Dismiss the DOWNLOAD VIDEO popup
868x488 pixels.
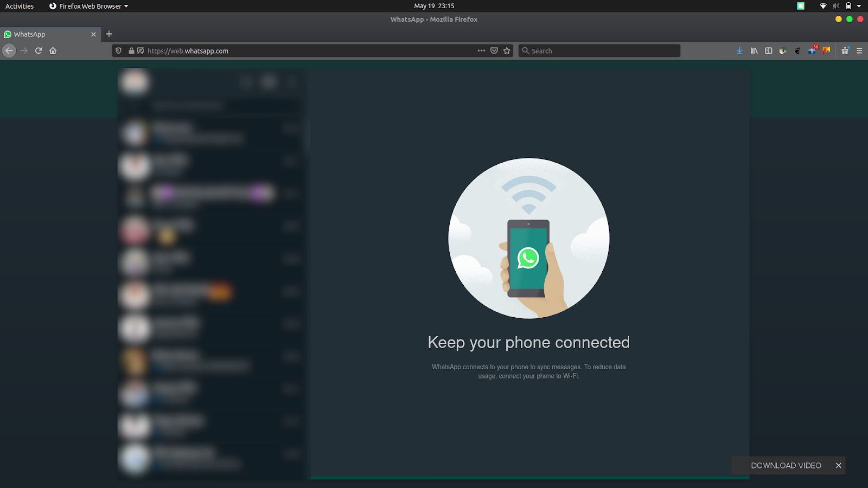[839, 465]
